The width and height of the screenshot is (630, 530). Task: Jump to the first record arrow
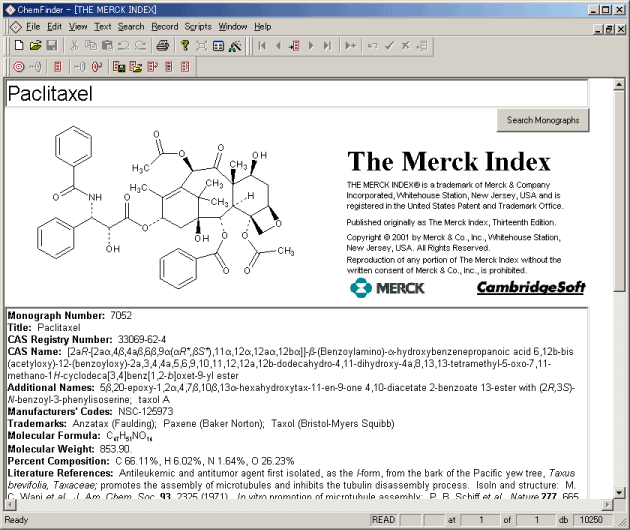click(x=262, y=45)
